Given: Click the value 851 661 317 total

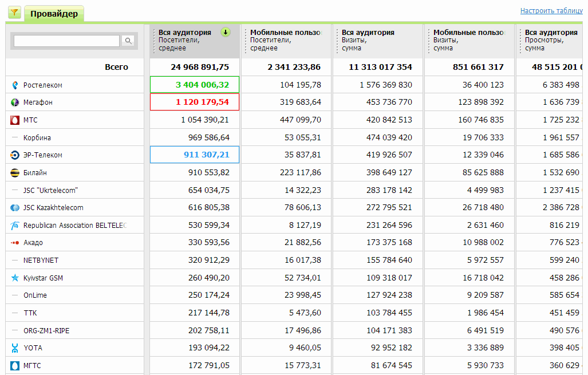Looking at the screenshot, I should coord(478,67).
